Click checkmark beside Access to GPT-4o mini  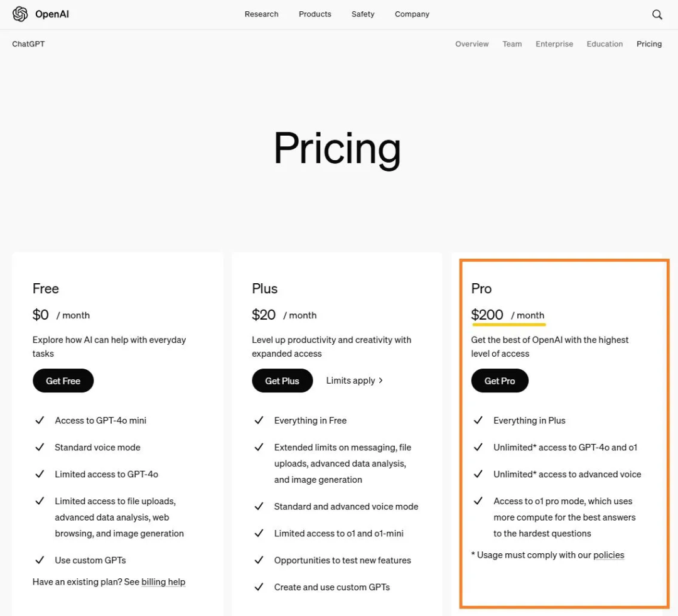pos(40,420)
